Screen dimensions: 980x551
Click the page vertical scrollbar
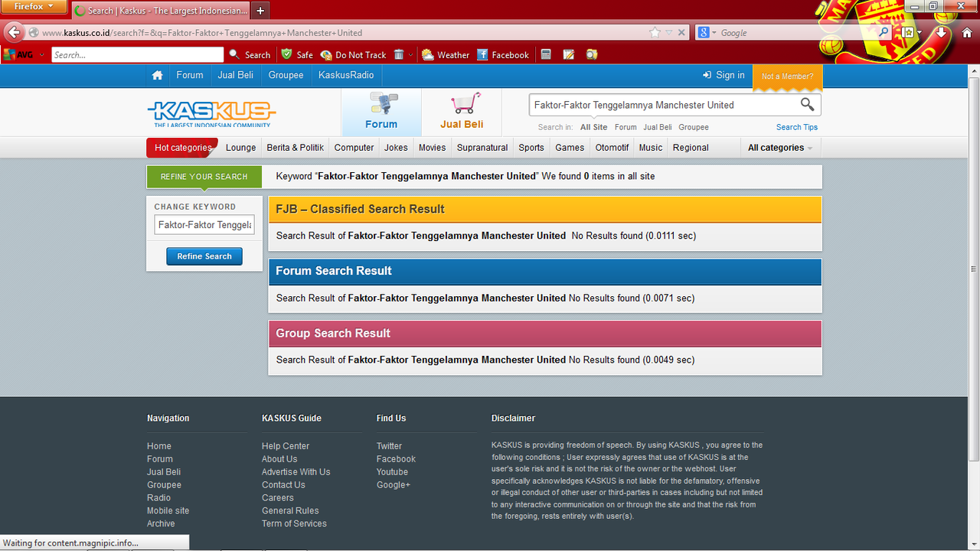pos(974,268)
